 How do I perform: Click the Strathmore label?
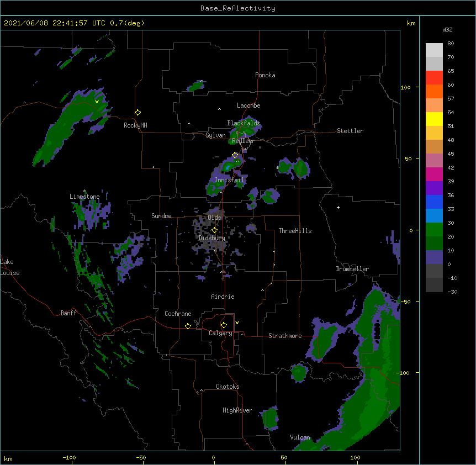click(285, 336)
